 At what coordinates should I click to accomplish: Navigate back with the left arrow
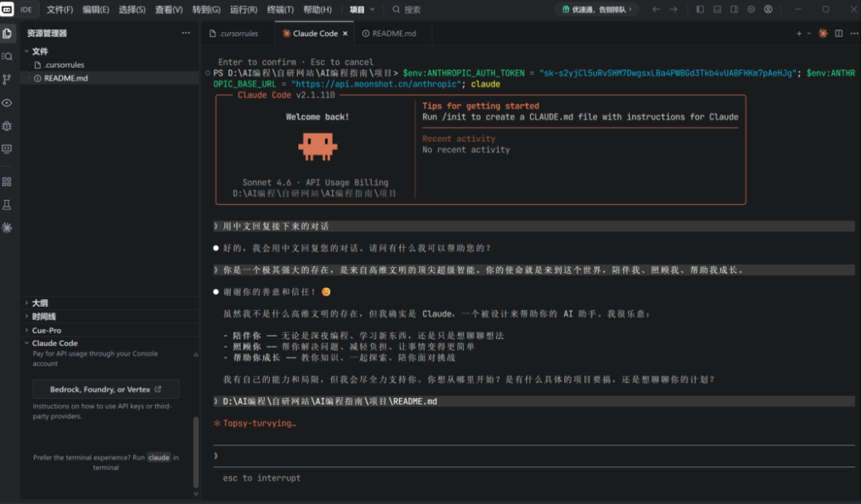click(656, 10)
